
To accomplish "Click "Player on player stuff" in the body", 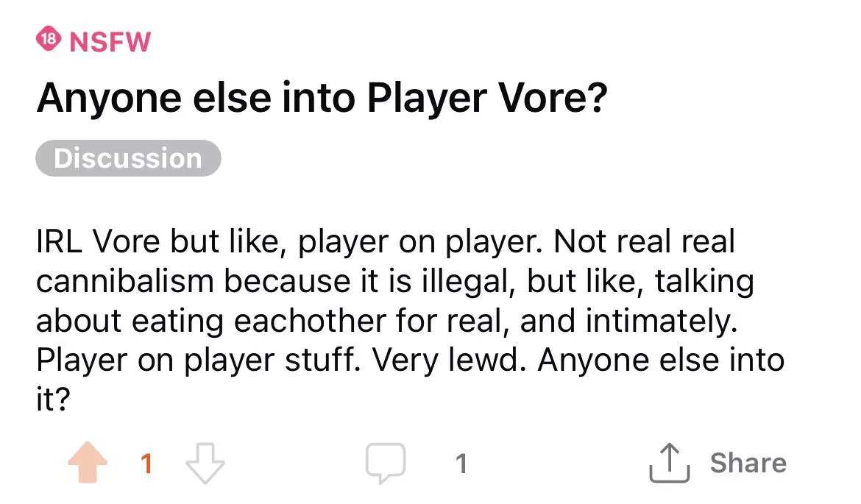I will 199,361.
